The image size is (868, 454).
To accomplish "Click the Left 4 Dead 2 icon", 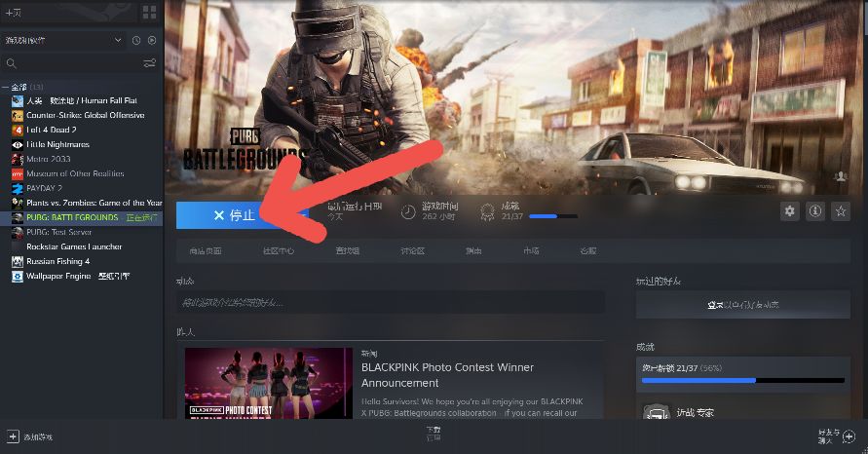I will point(18,131).
